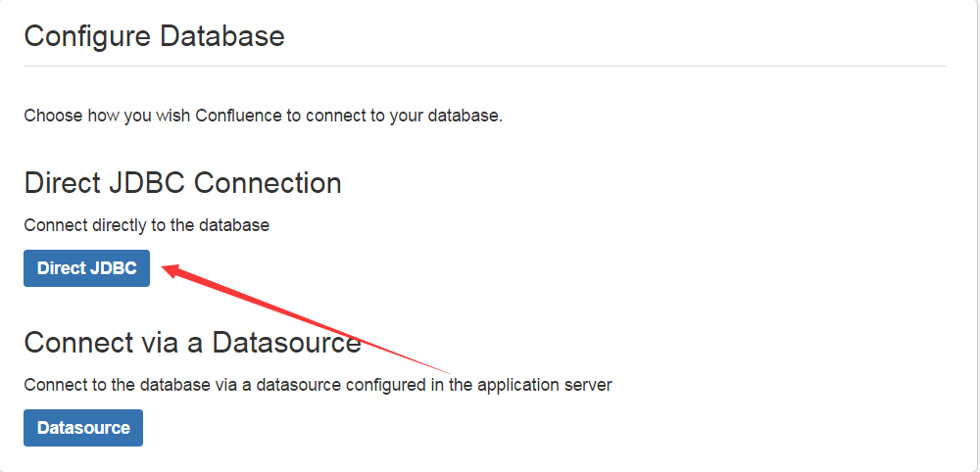Click the red arrowhead near Direct JDBC
This screenshot has width=980, height=472.
click(x=171, y=267)
